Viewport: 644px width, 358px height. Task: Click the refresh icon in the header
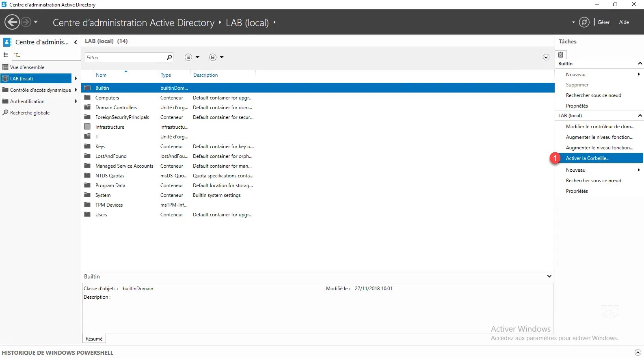pyautogui.click(x=584, y=22)
